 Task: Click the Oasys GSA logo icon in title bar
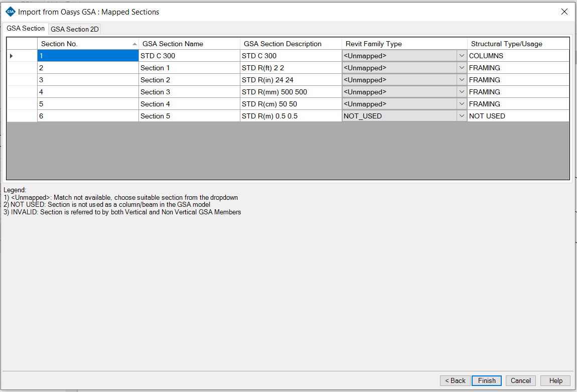coord(11,11)
